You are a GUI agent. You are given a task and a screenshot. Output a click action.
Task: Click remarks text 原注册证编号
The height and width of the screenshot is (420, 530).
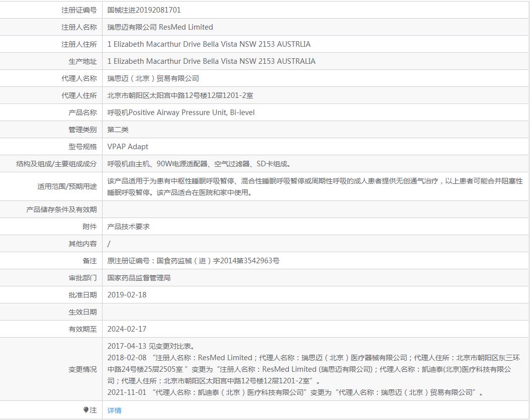(193, 261)
